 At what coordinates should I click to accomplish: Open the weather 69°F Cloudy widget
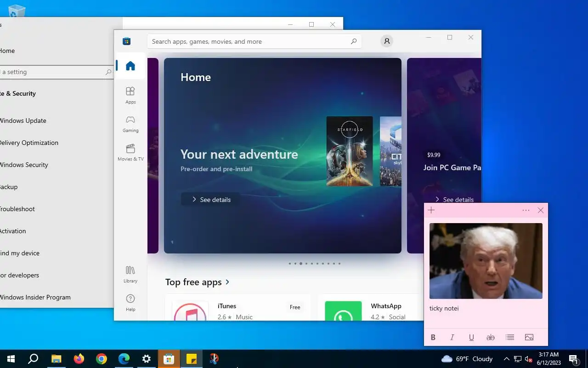point(467,359)
